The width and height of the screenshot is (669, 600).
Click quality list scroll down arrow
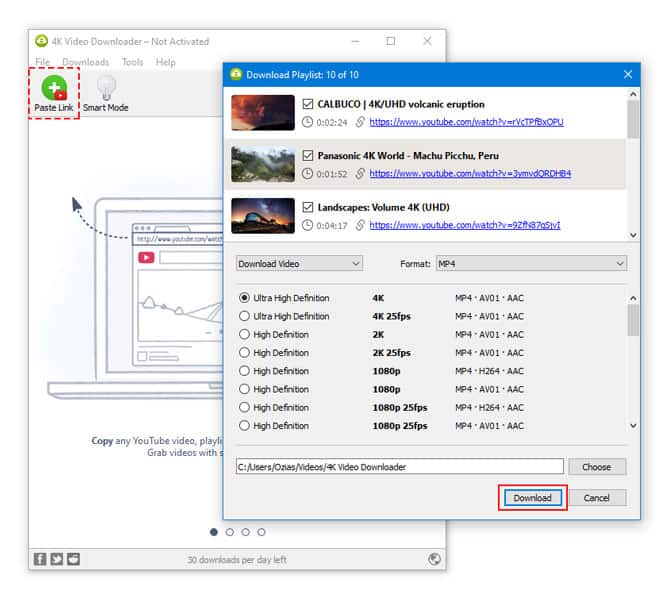[x=633, y=425]
